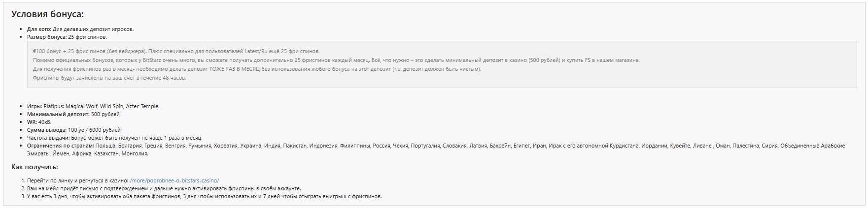
Task: Click the step starting "Вам на мейл придёт"
Action: click(164, 188)
